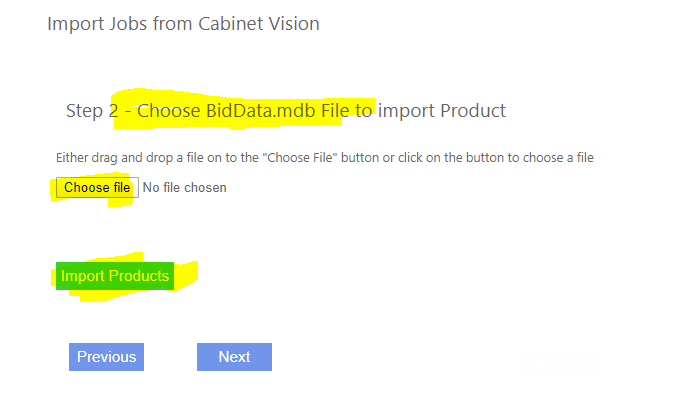
Task: Return to the previous import step
Action: pos(106,357)
